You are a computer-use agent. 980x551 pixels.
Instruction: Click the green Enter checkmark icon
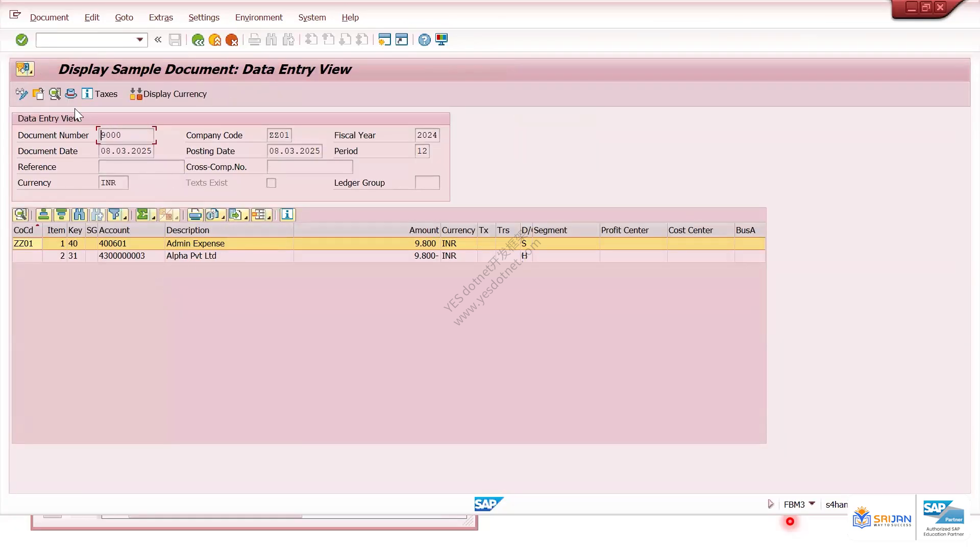point(21,40)
